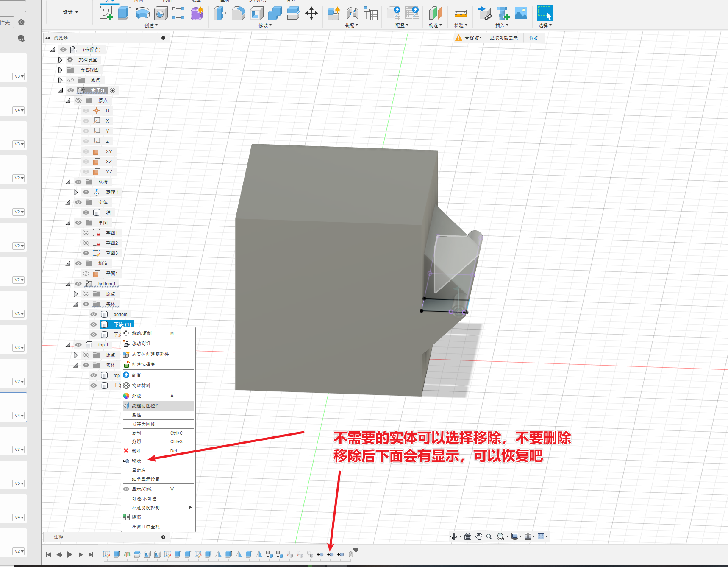Click the Insert image icon in toolbar
The height and width of the screenshot is (567, 728).
tap(521, 13)
